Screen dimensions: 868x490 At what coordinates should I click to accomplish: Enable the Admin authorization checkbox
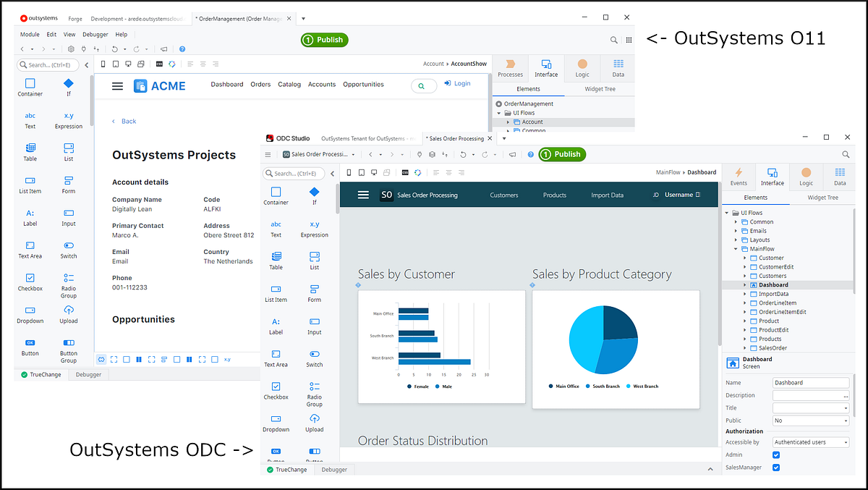(x=776, y=455)
